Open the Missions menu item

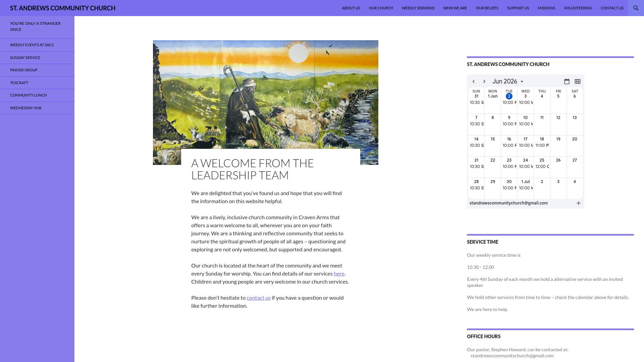(546, 8)
